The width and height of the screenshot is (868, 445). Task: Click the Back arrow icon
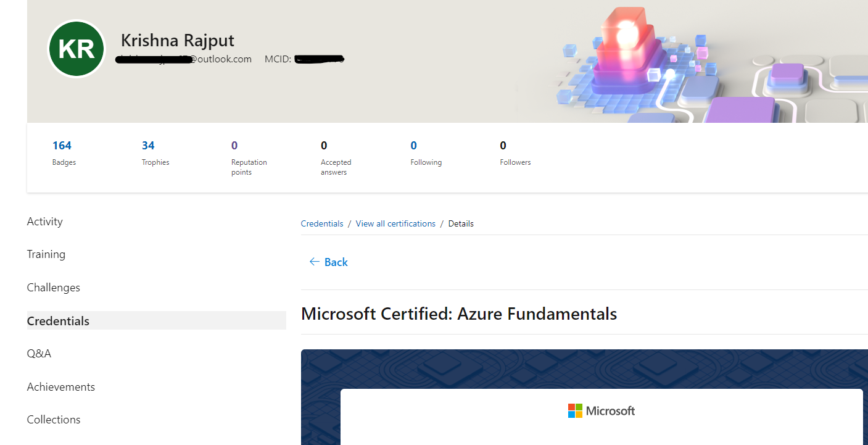(x=315, y=262)
